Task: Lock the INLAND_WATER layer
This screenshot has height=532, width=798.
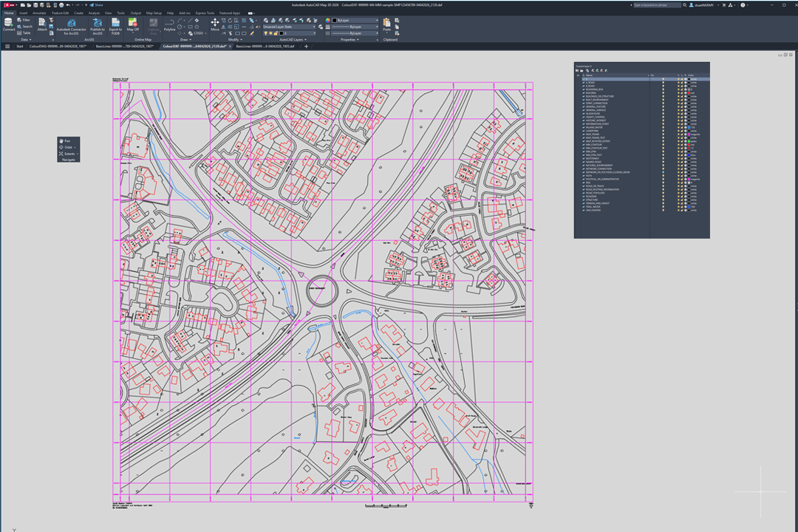Action: point(681,127)
